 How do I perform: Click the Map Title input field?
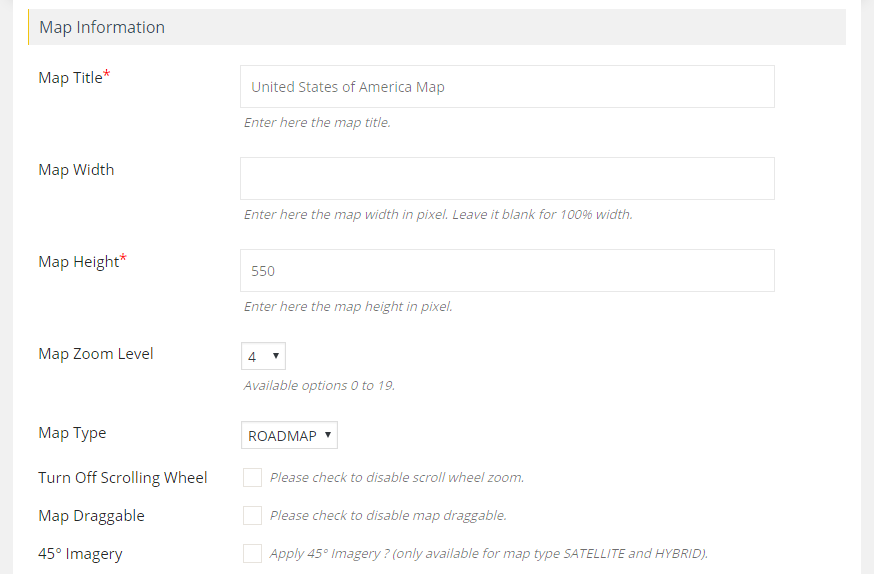pyautogui.click(x=507, y=87)
